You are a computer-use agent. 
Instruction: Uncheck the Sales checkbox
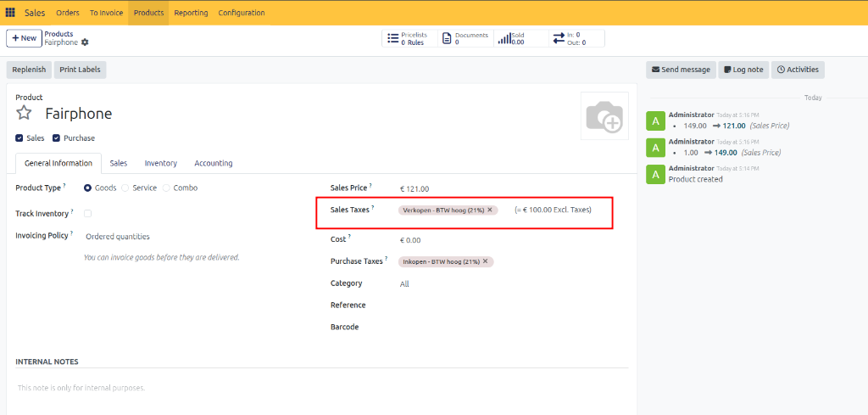click(19, 138)
